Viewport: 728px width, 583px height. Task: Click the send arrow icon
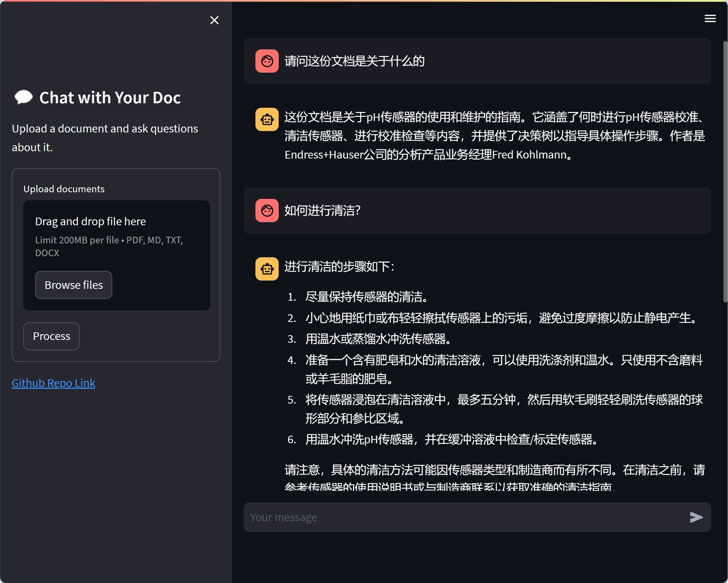tap(696, 517)
